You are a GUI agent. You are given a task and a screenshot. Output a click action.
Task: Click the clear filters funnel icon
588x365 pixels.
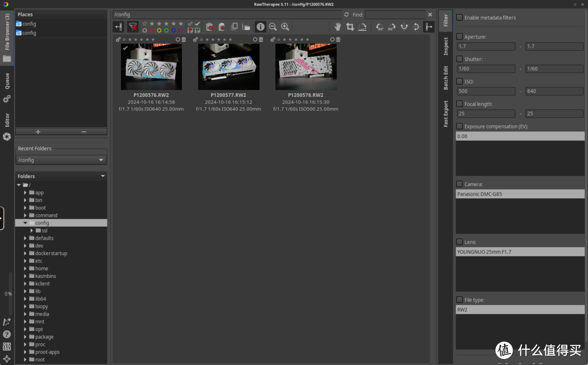[133, 27]
